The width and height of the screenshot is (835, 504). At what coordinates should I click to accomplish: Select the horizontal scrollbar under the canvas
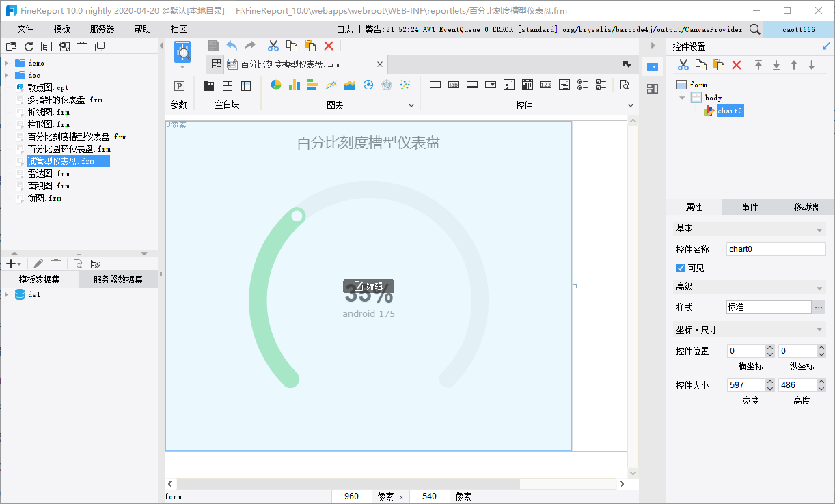[x=348, y=484]
